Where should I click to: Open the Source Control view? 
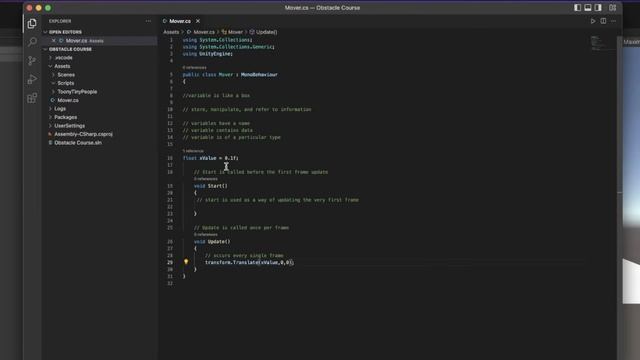(x=32, y=61)
